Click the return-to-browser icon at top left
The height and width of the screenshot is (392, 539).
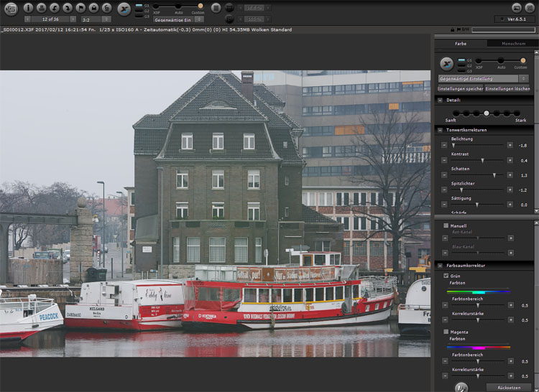point(9,8)
